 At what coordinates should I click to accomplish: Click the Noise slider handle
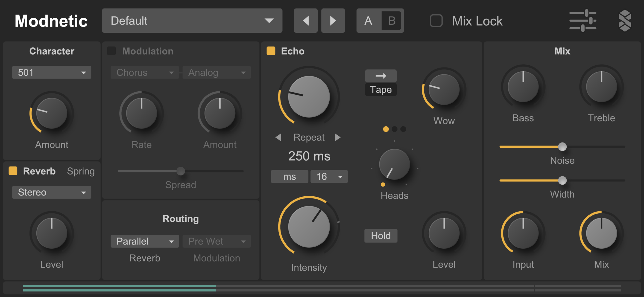click(x=562, y=147)
